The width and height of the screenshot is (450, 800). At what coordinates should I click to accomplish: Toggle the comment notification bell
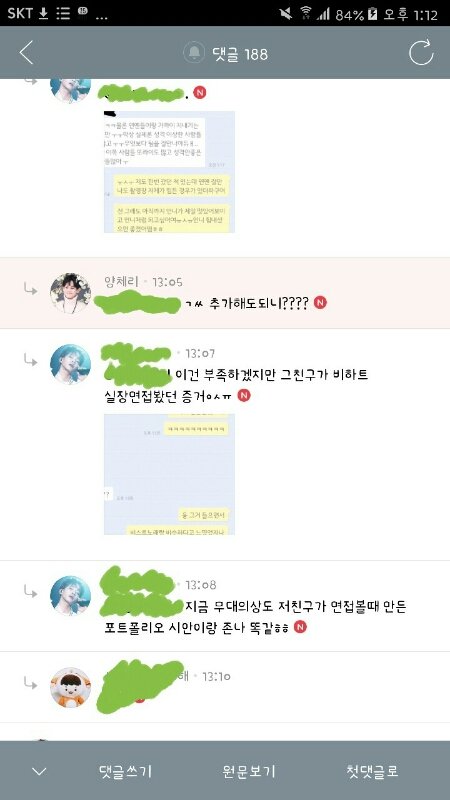click(194, 53)
